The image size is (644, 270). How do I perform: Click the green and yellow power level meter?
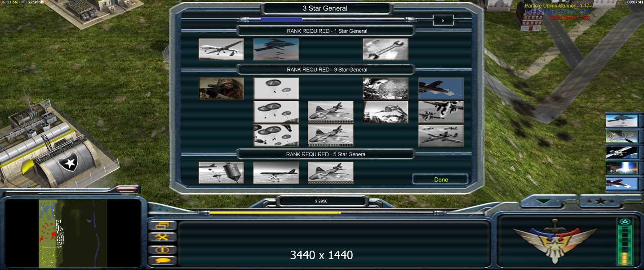tap(625, 242)
